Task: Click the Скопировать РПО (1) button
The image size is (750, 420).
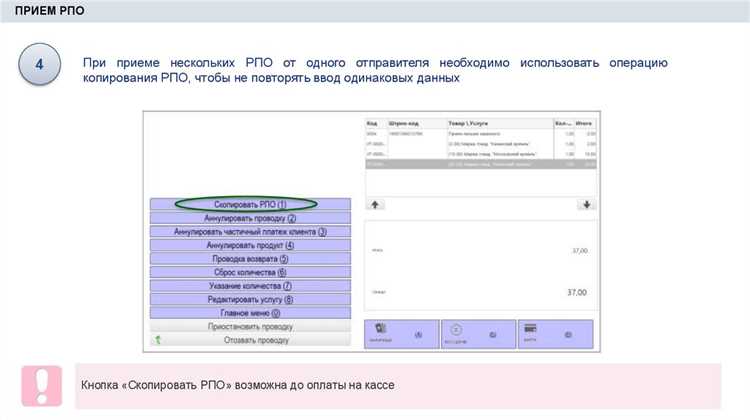Action: (x=250, y=204)
